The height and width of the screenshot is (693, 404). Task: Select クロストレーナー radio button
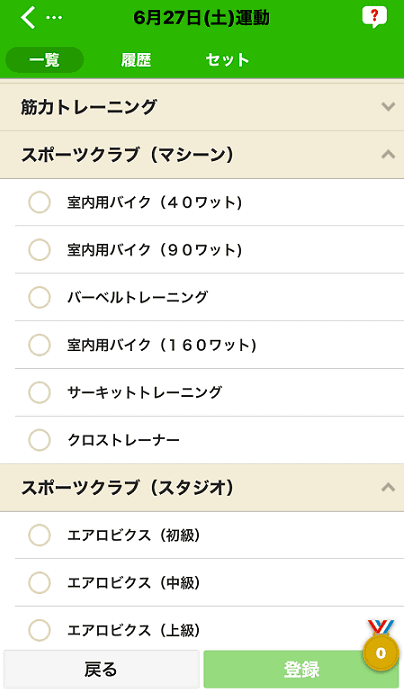pos(39,440)
